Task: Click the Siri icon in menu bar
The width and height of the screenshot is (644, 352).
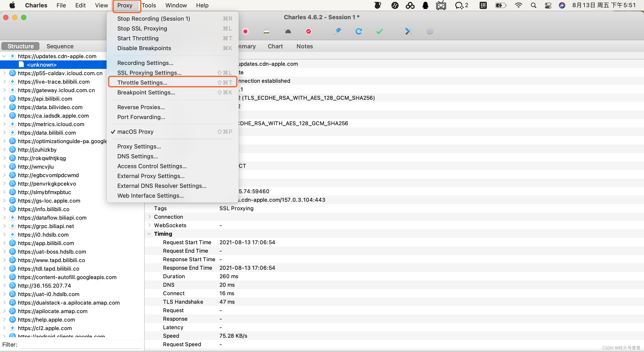Action: click(562, 5)
